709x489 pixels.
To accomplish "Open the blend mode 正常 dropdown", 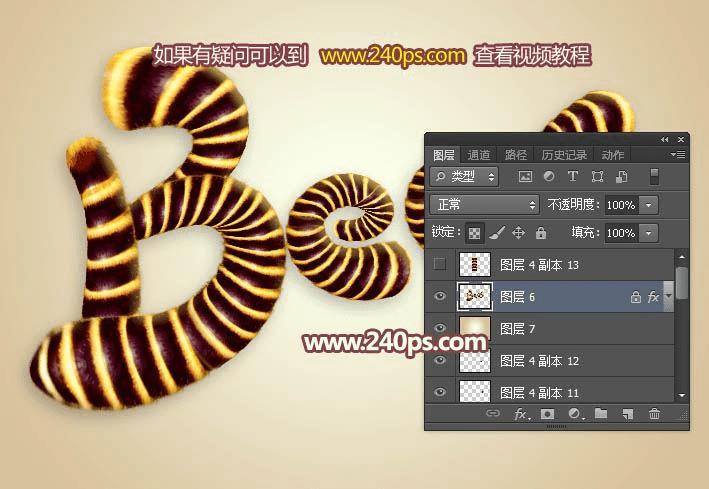I will click(x=484, y=205).
